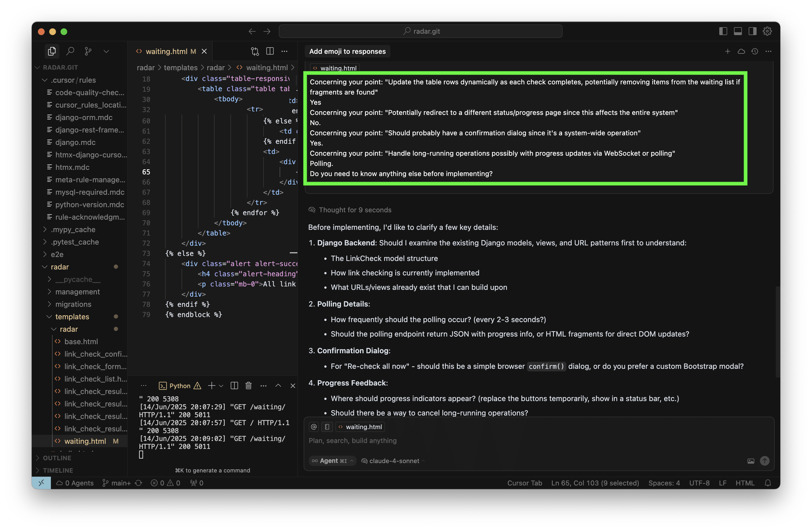Viewport: 812px width, 531px height.
Task: Expand the .mypy_cache folder
Action: tap(73, 230)
